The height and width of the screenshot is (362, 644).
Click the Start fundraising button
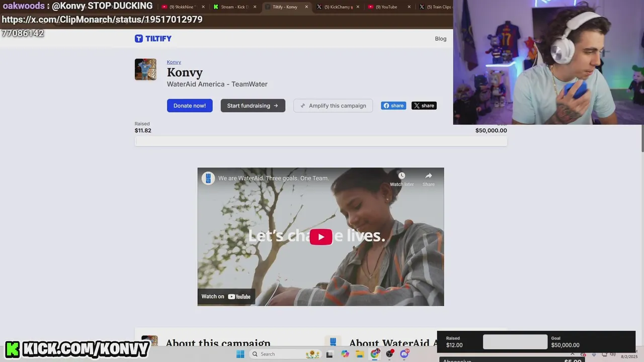[253, 106]
